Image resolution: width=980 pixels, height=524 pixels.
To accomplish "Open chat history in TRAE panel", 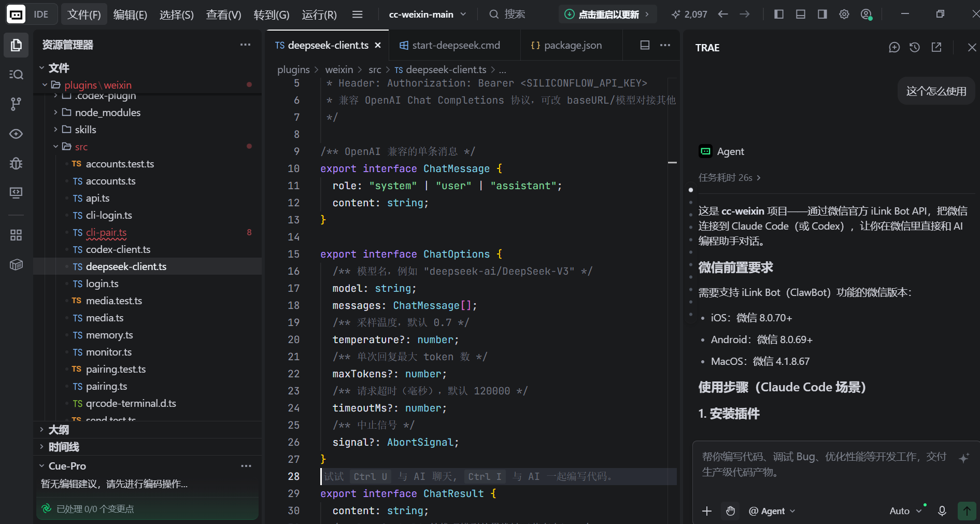I will pos(915,48).
